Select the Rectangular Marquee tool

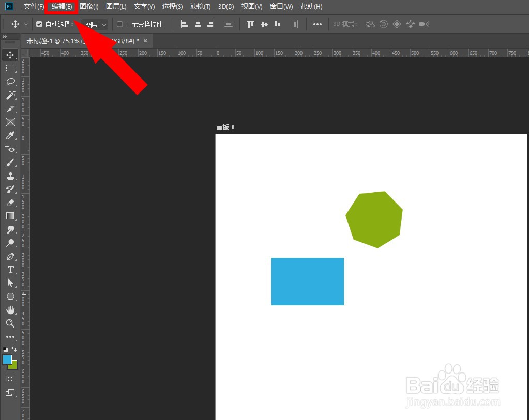coord(10,68)
